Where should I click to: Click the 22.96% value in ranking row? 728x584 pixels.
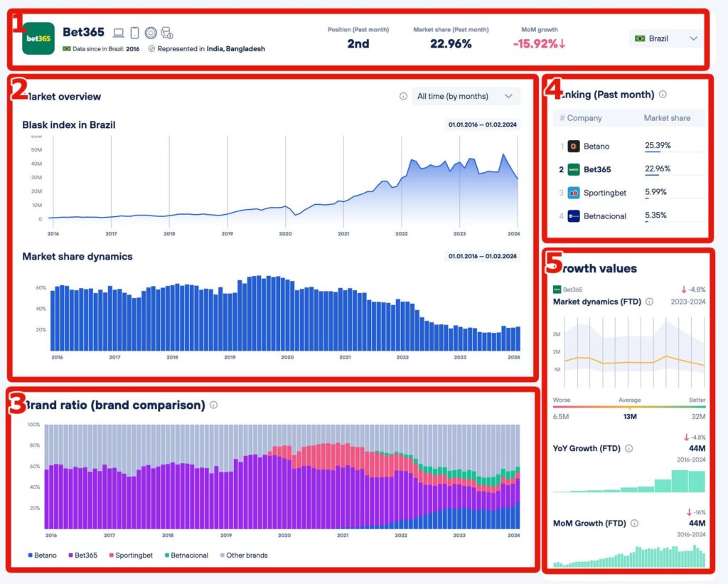(x=658, y=169)
